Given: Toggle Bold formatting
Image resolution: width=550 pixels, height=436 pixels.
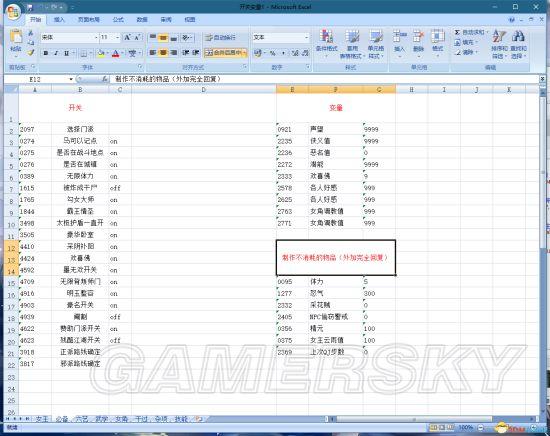Looking at the screenshot, I should 46,53.
